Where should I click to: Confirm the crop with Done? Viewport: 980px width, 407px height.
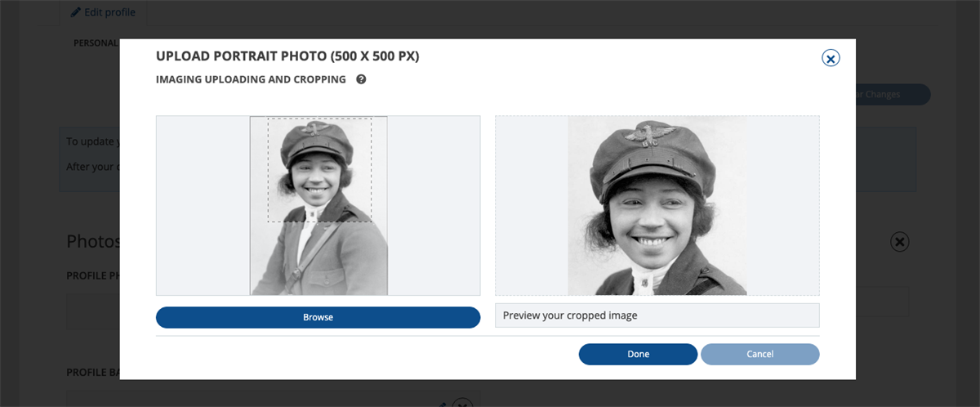pos(638,354)
